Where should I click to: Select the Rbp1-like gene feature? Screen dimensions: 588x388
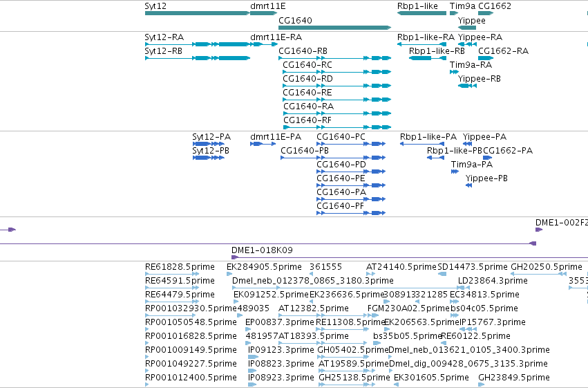pyautogui.click(x=422, y=13)
